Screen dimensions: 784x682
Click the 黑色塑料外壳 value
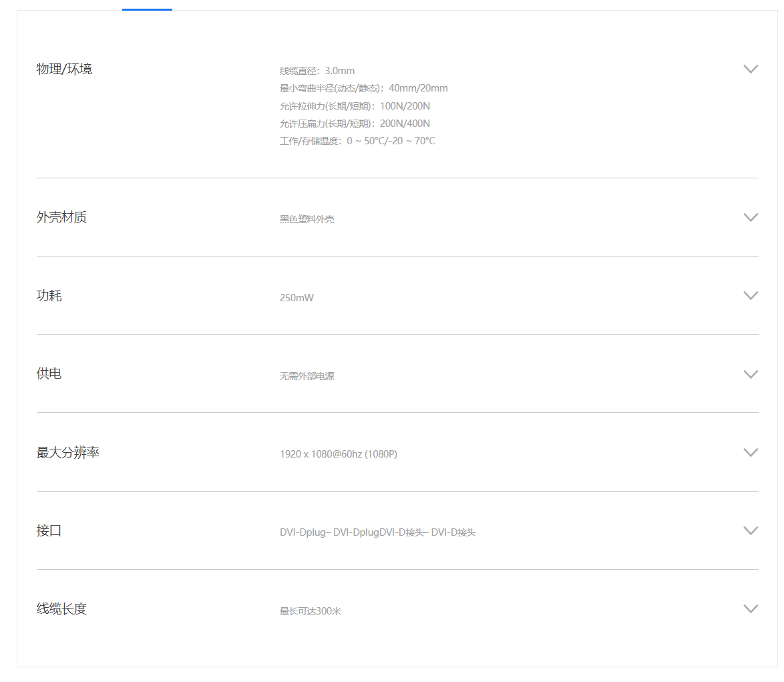[x=307, y=219]
